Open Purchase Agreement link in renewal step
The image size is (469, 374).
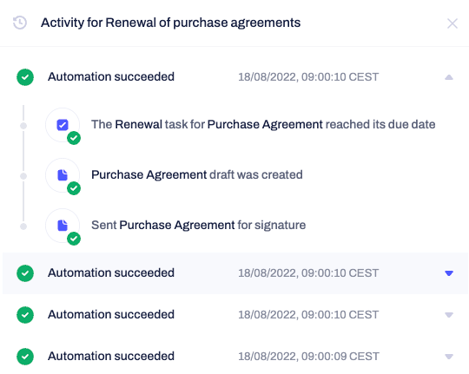(x=265, y=124)
